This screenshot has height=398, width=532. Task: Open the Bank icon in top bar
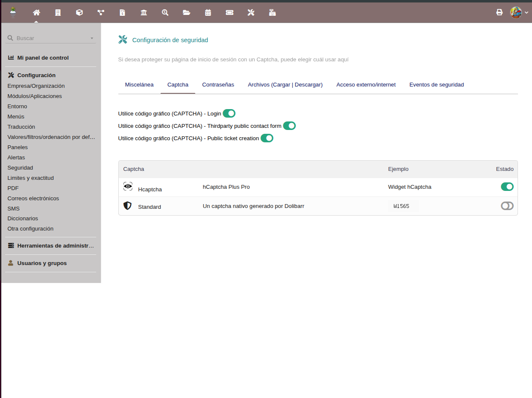pos(144,12)
